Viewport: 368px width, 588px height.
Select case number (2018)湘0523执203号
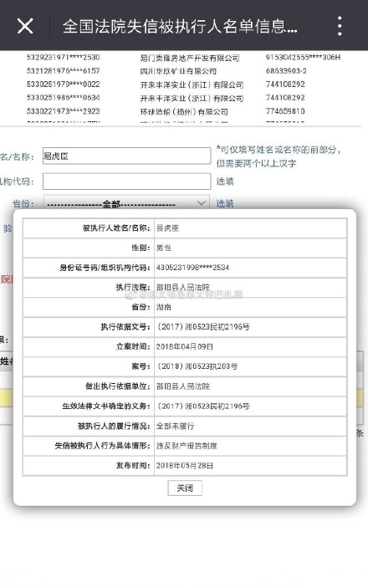click(197, 366)
